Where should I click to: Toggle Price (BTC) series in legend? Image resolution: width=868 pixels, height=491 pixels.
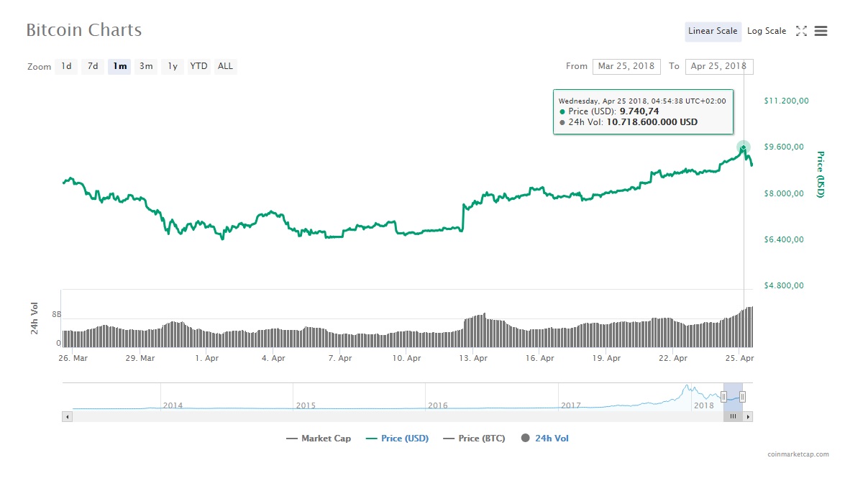coord(475,439)
